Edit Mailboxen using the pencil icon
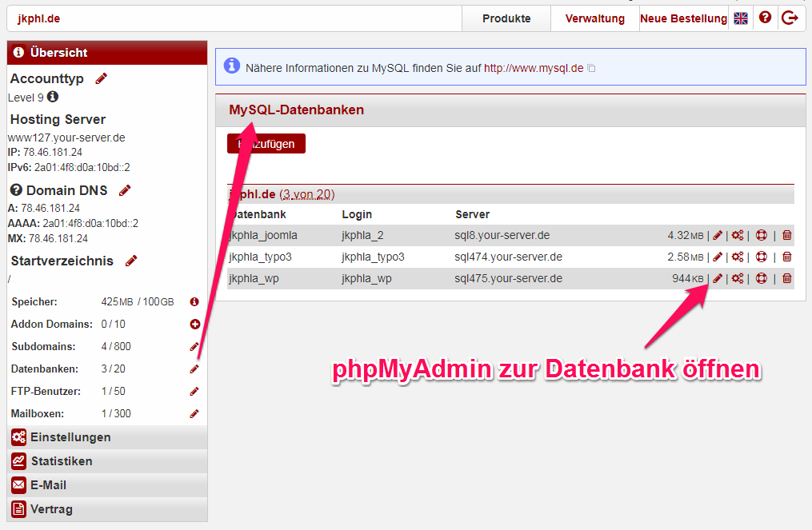This screenshot has height=530, width=812. [x=194, y=413]
